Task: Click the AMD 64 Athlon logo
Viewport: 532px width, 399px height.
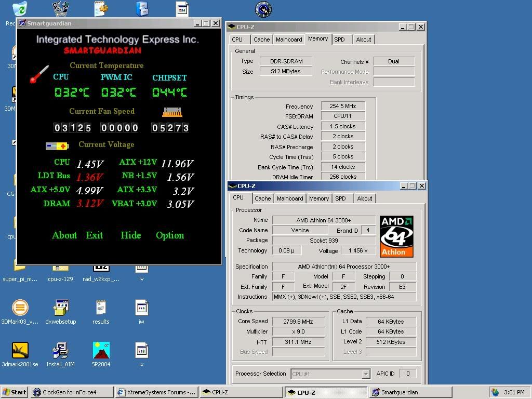Action: [396, 236]
